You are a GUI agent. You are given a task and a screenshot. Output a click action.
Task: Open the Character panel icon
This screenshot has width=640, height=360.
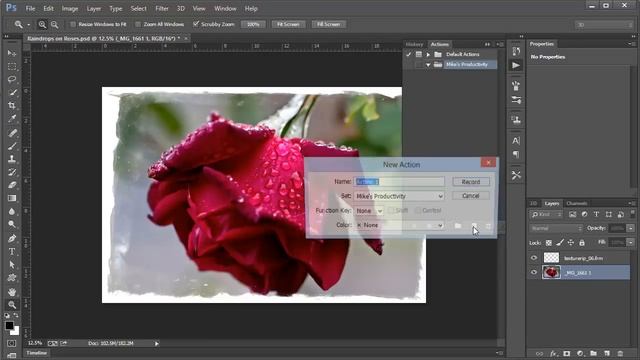coord(516,141)
